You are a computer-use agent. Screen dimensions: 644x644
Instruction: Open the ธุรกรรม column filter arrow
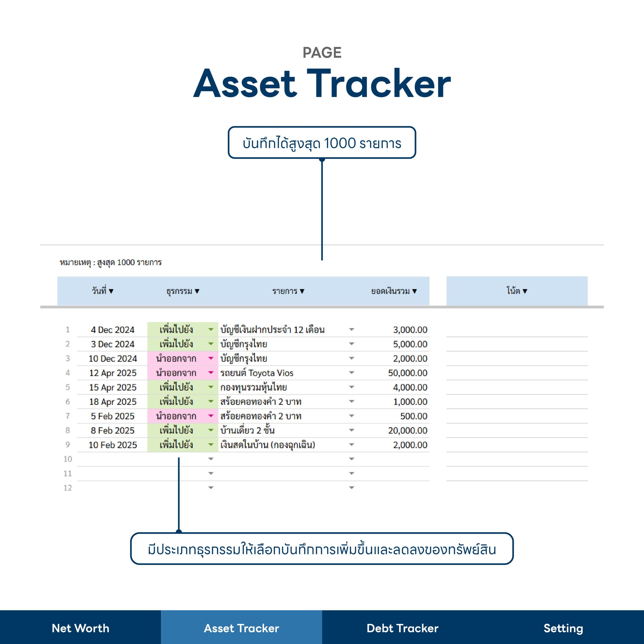pos(197,291)
